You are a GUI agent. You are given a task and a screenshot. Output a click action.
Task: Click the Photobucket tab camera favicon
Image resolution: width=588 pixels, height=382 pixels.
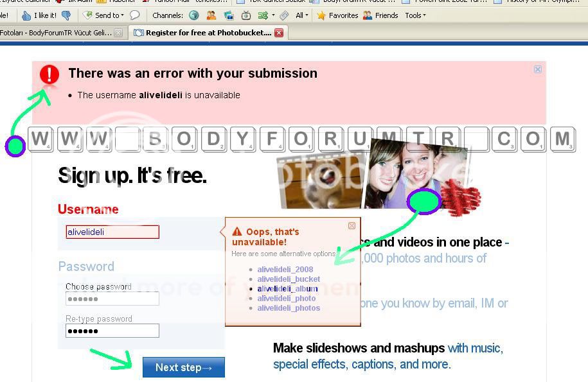[x=138, y=33]
